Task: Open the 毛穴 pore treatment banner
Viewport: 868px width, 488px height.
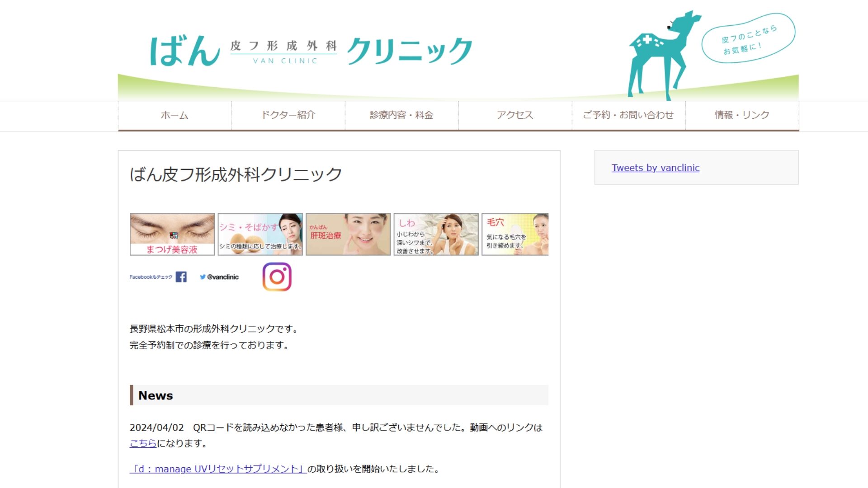Action: pos(514,234)
